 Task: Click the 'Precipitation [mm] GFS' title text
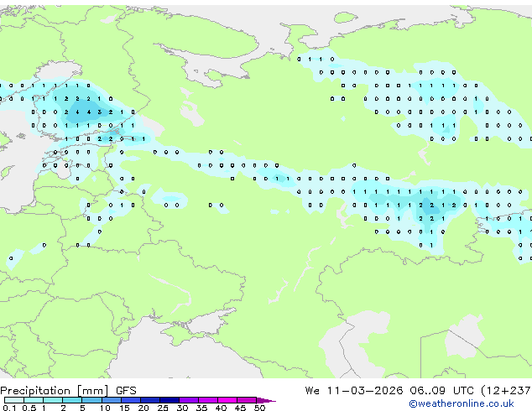click(68, 391)
